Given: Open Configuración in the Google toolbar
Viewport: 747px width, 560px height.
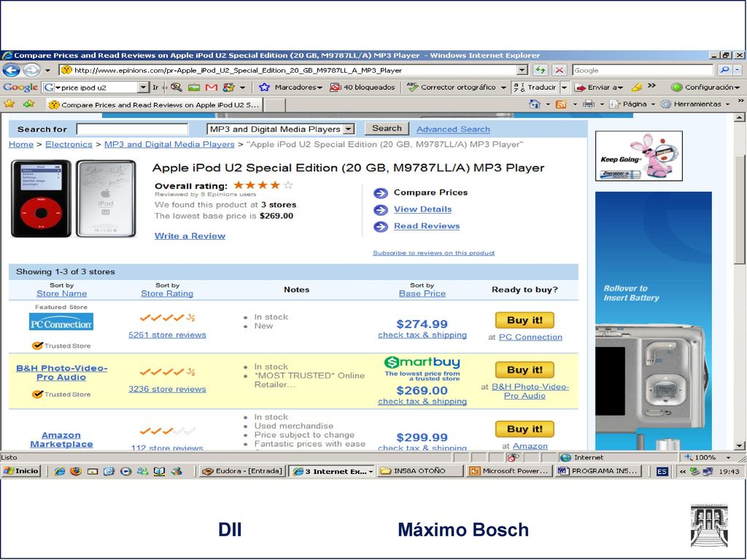Looking at the screenshot, I should point(705,87).
